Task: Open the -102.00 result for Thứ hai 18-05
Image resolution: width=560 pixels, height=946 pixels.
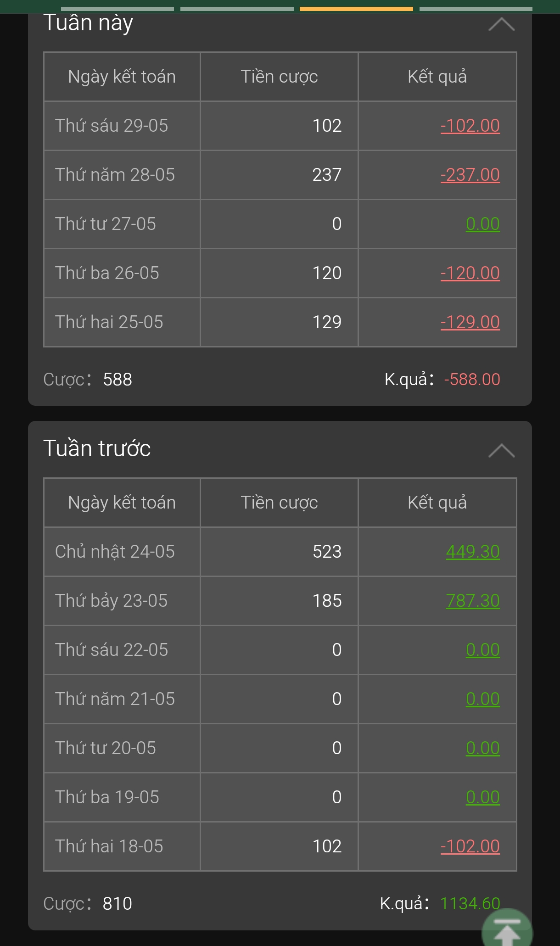Action: point(470,846)
